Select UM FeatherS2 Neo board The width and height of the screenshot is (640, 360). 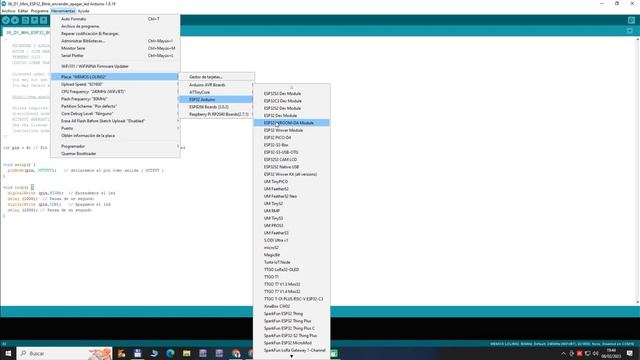[x=291, y=196]
